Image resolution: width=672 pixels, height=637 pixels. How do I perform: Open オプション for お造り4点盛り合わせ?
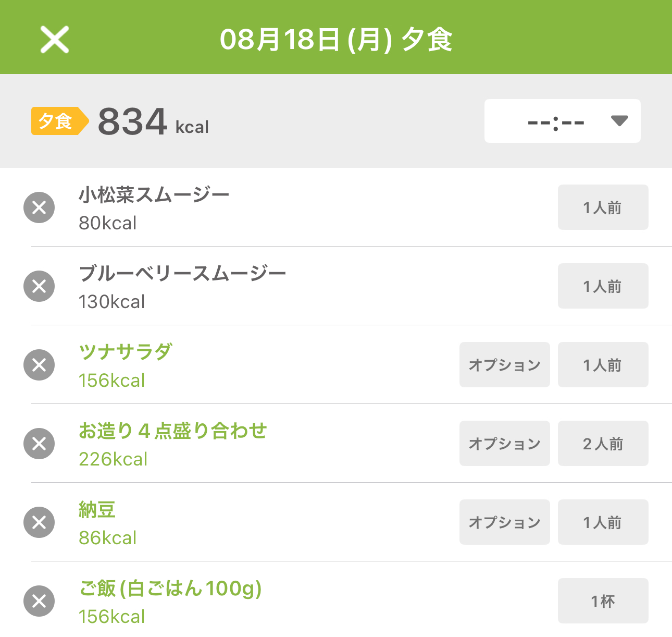pyautogui.click(x=504, y=444)
